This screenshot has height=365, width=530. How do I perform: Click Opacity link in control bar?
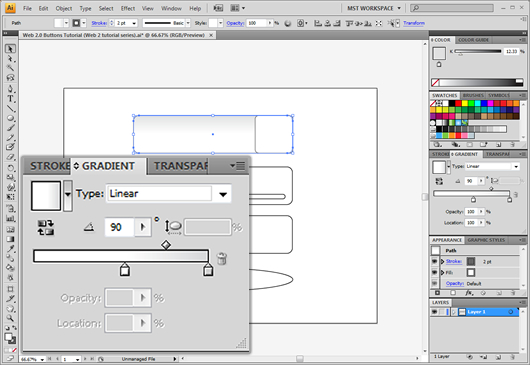click(235, 23)
